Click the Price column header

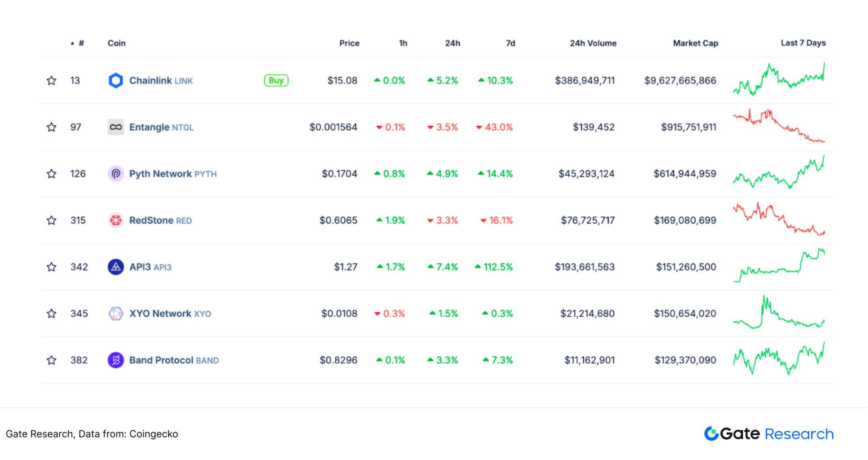point(349,43)
